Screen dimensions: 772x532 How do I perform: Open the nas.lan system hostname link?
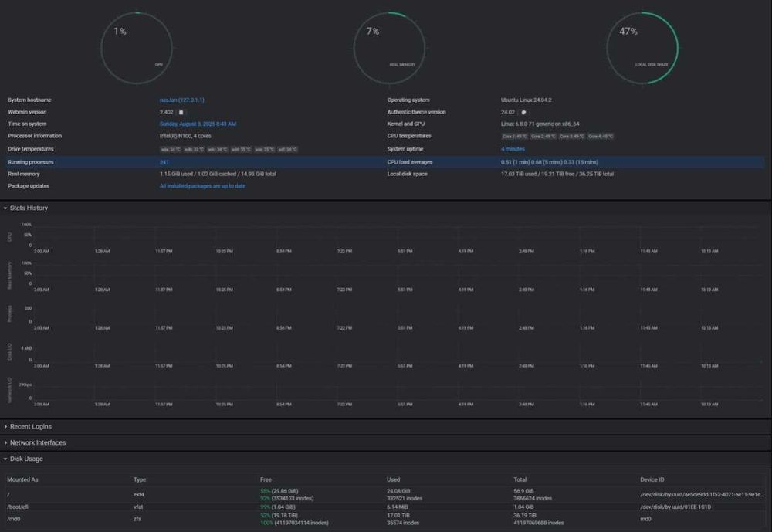(x=181, y=100)
